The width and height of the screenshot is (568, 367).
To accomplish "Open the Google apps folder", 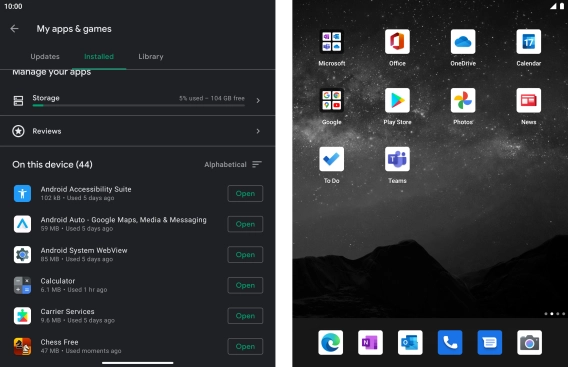I will click(331, 100).
